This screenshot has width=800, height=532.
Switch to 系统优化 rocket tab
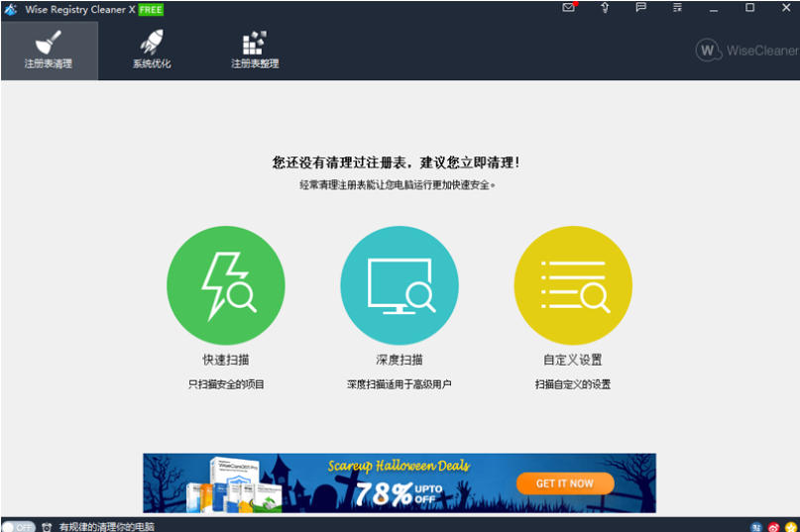tap(152, 50)
